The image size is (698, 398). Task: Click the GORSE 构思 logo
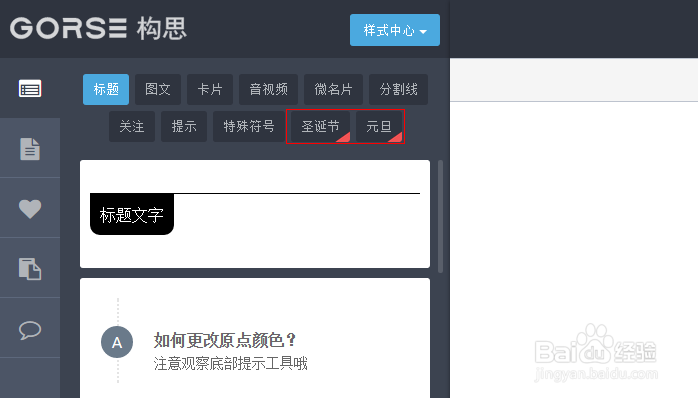pos(98,29)
